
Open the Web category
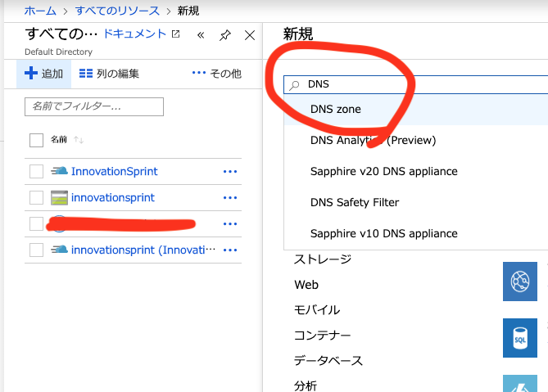[x=306, y=285]
